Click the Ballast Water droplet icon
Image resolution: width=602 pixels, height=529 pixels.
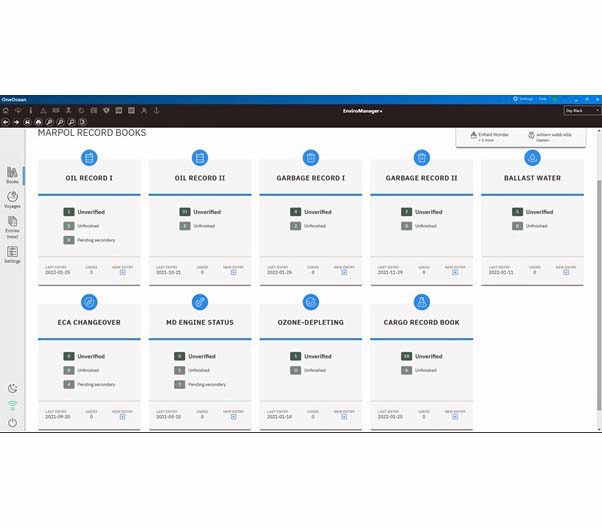(x=532, y=158)
